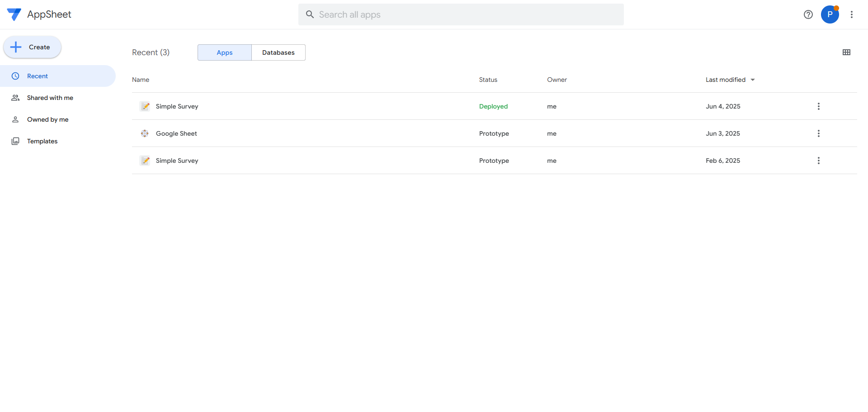868x412 pixels.
Task: Switch to grid view layout
Action: click(847, 52)
